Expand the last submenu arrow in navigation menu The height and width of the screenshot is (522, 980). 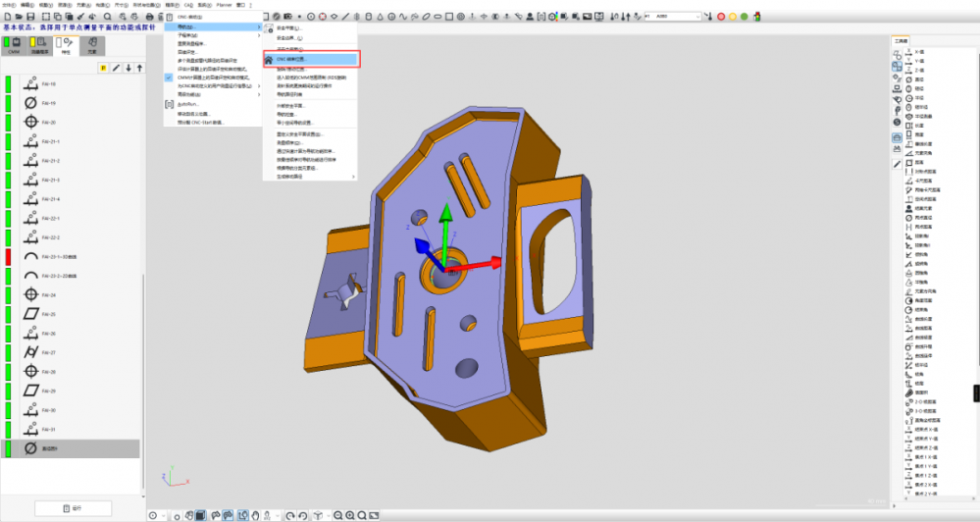(354, 177)
